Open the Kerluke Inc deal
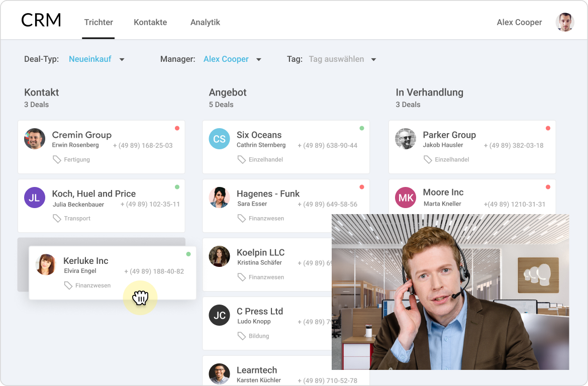The width and height of the screenshot is (588, 386). pyautogui.click(x=113, y=273)
